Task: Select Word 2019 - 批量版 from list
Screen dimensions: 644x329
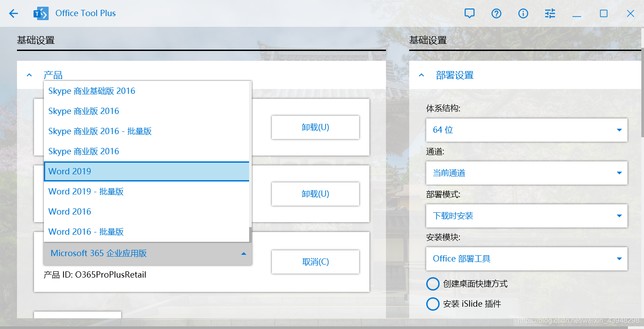Action: [x=146, y=191]
